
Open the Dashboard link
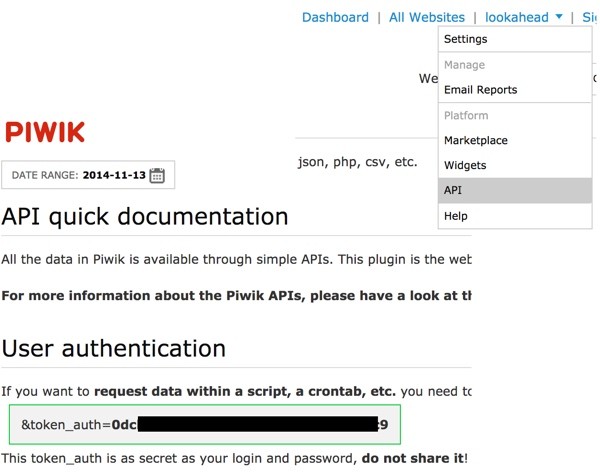click(335, 17)
